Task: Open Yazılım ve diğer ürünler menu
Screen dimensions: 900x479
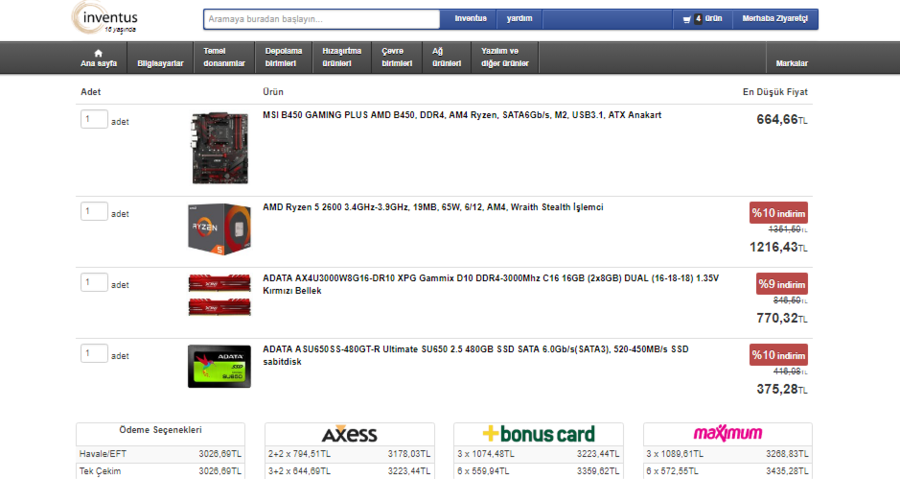Action: click(505, 58)
